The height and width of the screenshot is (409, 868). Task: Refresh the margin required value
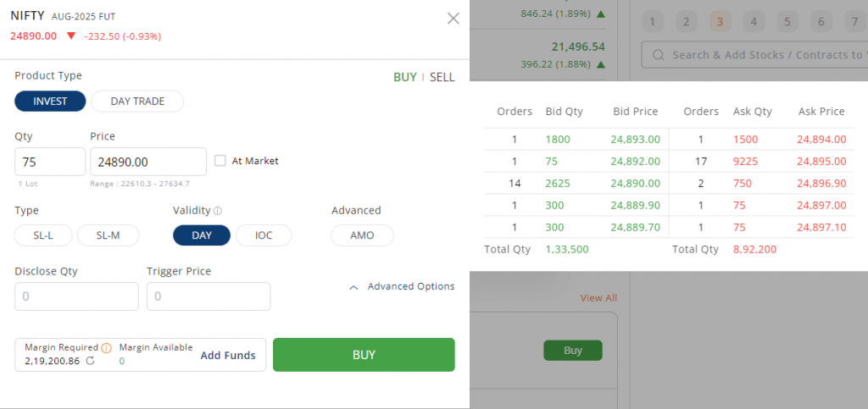click(90, 361)
